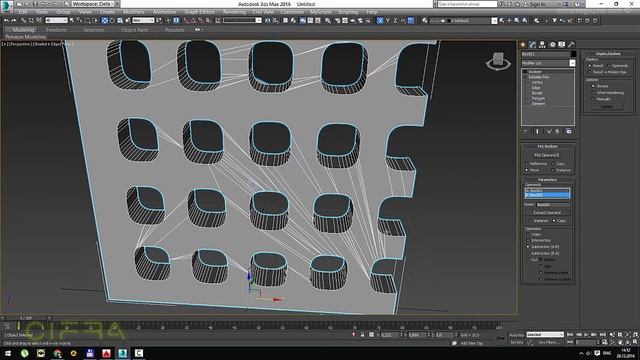Click the ViewCube in the viewport
This screenshot has height=360, width=640.
point(498,61)
